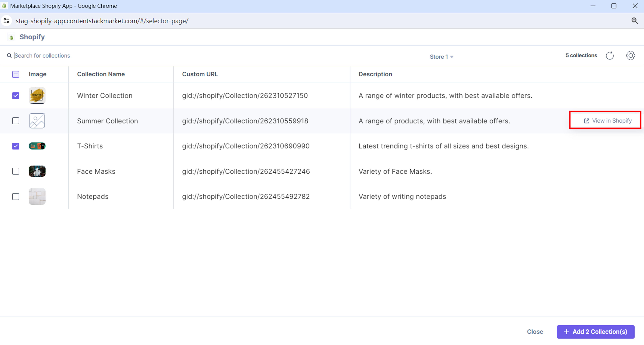644x345 pixels.
Task: Click the Custom URL column header
Action: pyautogui.click(x=200, y=74)
